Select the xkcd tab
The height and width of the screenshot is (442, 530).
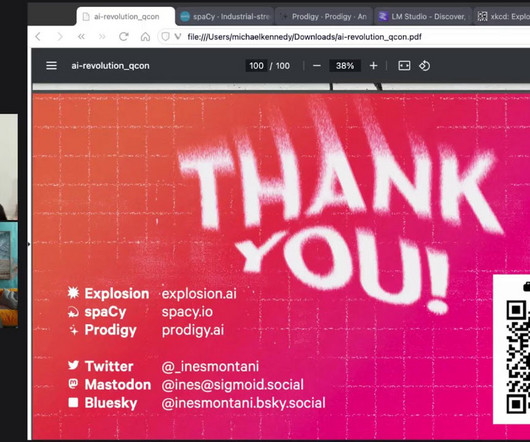coord(502,17)
